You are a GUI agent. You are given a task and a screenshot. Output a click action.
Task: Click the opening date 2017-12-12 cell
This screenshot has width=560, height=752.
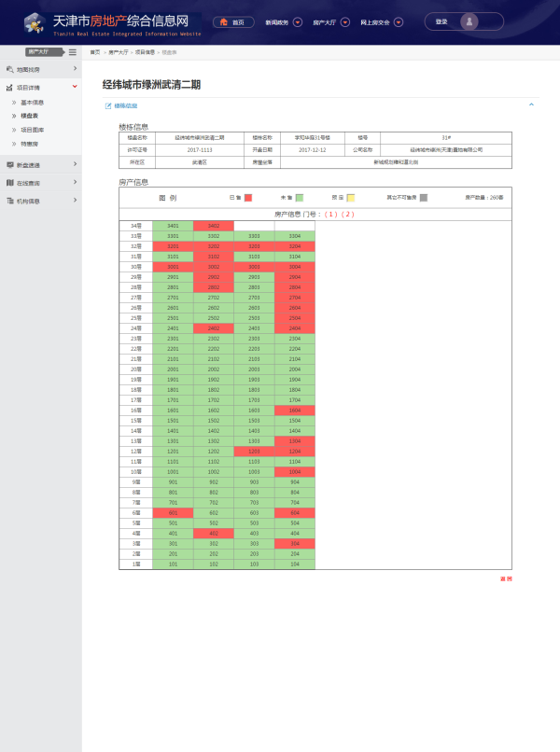point(313,150)
